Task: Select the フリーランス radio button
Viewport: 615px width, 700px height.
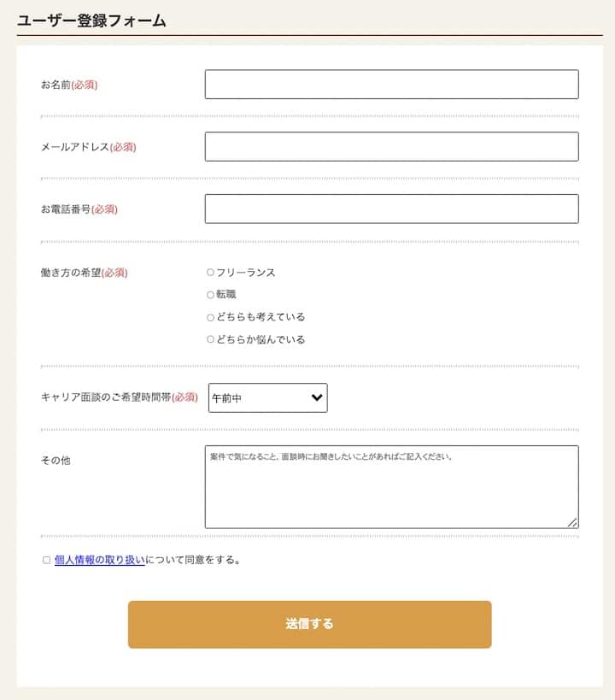Action: 210,273
